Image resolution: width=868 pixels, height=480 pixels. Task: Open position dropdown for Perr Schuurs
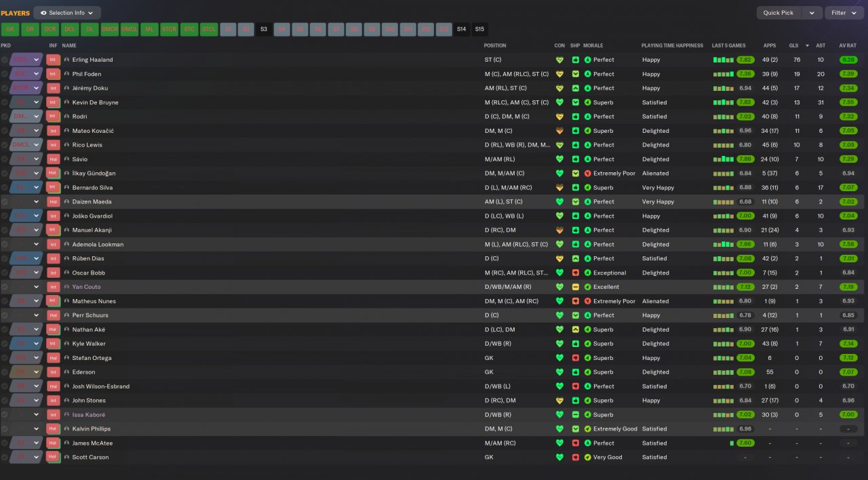(x=37, y=315)
